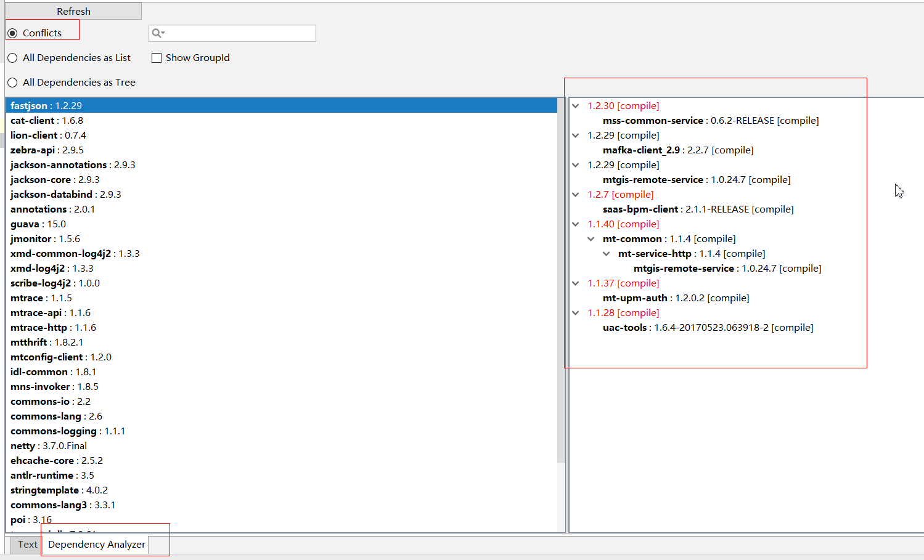Click mafka-client_2.9 : 2.2.7 tree row
The height and width of the screenshot is (560, 924).
(x=678, y=150)
